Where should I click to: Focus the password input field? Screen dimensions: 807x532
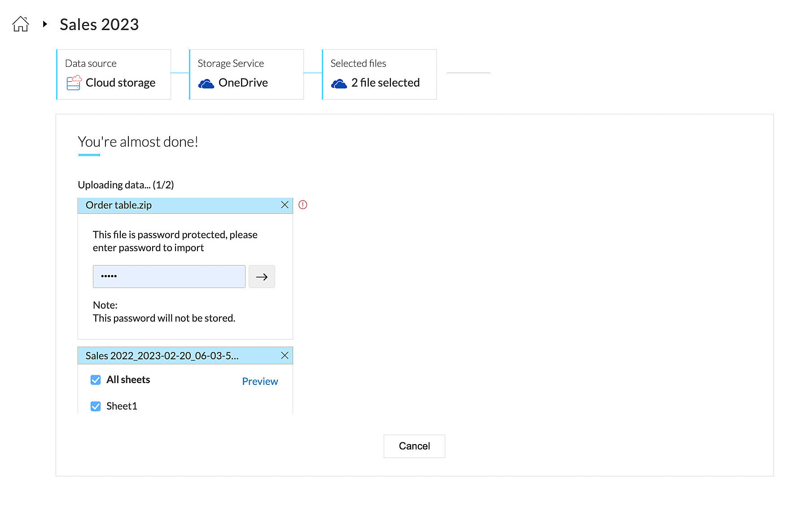coord(169,277)
